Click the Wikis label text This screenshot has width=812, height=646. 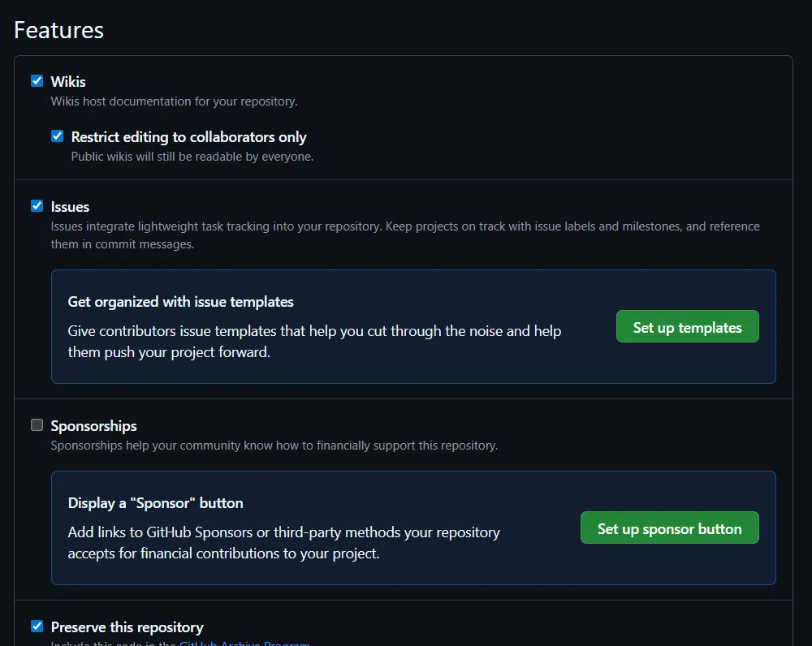[x=68, y=82]
